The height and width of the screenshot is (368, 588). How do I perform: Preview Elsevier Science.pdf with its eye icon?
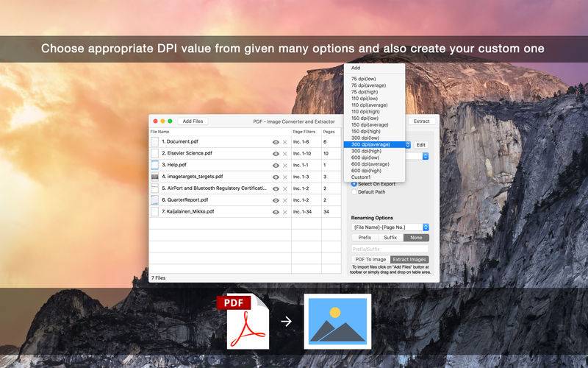point(276,154)
